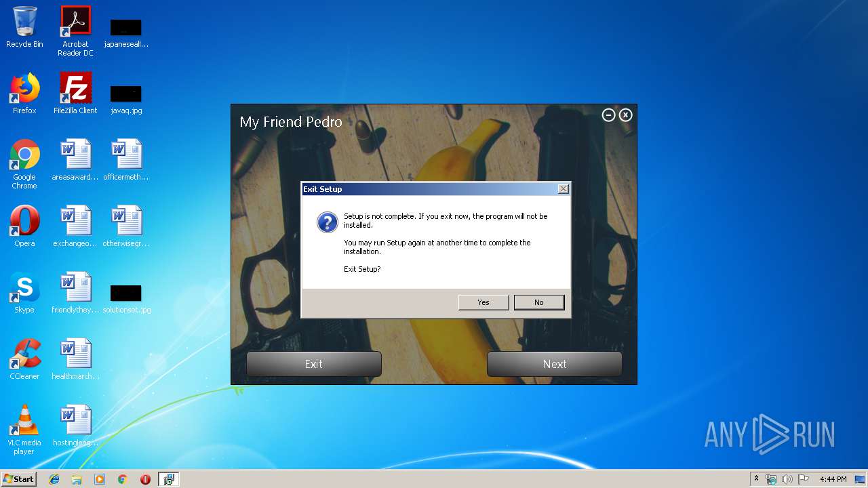This screenshot has height=488, width=868.
Task: Open the volume control tray icon
Action: click(787, 479)
